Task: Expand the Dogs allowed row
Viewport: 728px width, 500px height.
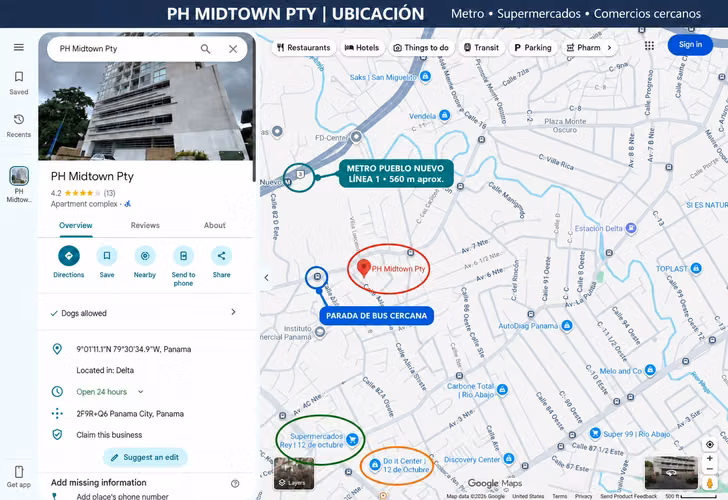Action: pyautogui.click(x=146, y=312)
